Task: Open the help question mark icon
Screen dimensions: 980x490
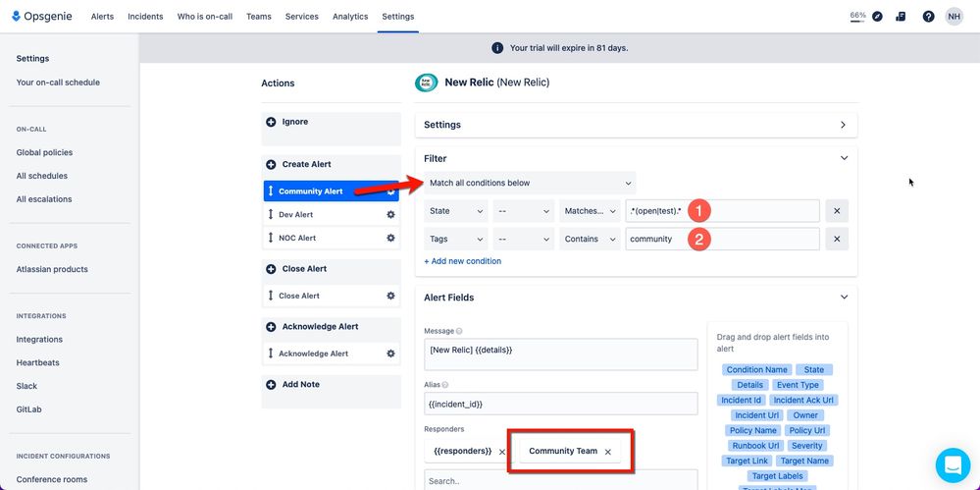Action: tap(929, 17)
